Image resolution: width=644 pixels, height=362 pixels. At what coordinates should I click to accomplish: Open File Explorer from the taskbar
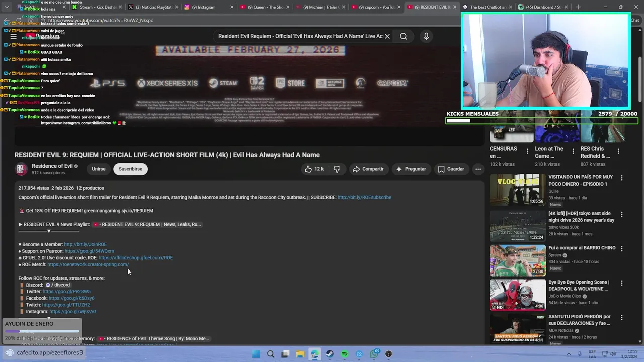pyautogui.click(x=300, y=354)
